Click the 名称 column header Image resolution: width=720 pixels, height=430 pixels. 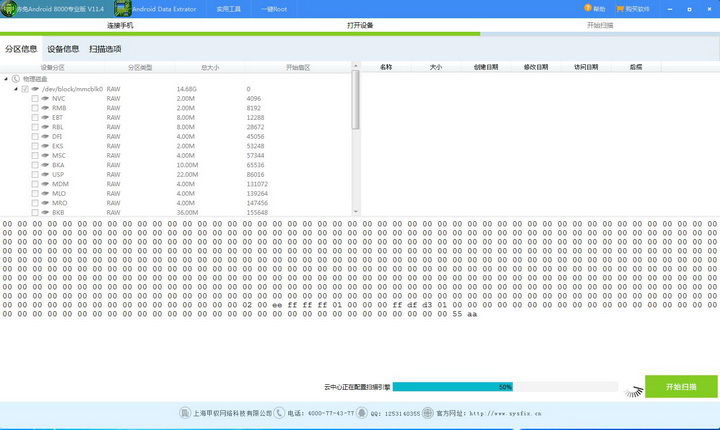click(x=386, y=67)
